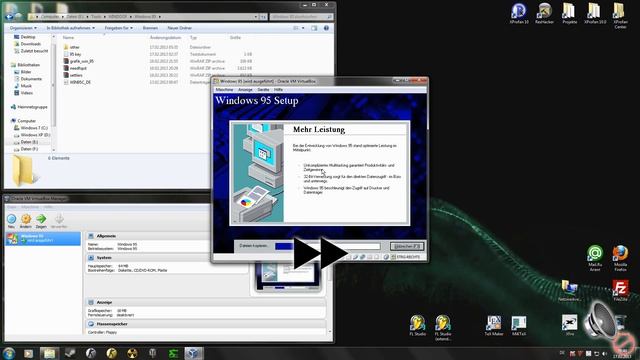The width and height of the screenshot is (640, 360).
Task: Open the TeX Maker desktop shortcut
Action: [x=493, y=325]
